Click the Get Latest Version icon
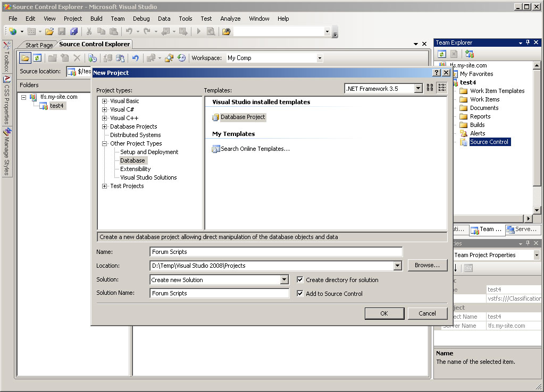Image resolution: width=544 pixels, height=392 pixels. [93, 58]
